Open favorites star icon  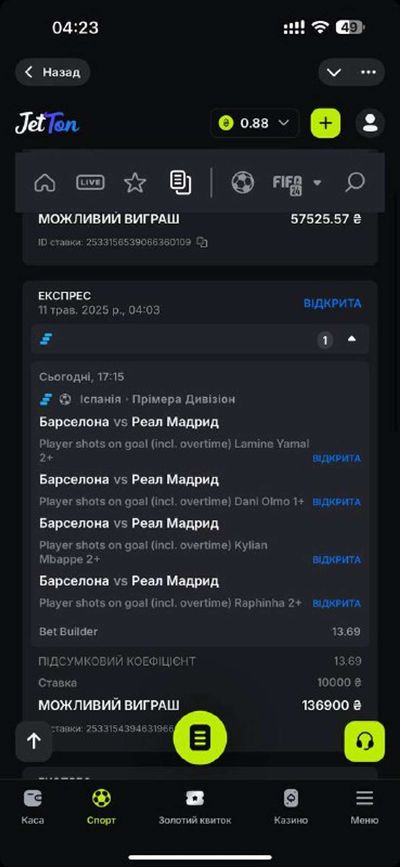click(135, 182)
